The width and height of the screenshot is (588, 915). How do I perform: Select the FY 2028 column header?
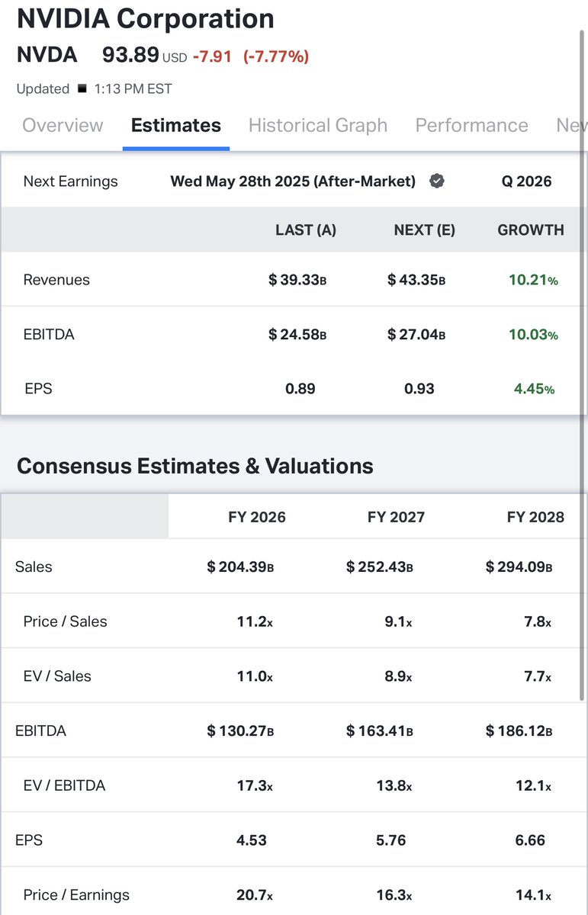535,517
